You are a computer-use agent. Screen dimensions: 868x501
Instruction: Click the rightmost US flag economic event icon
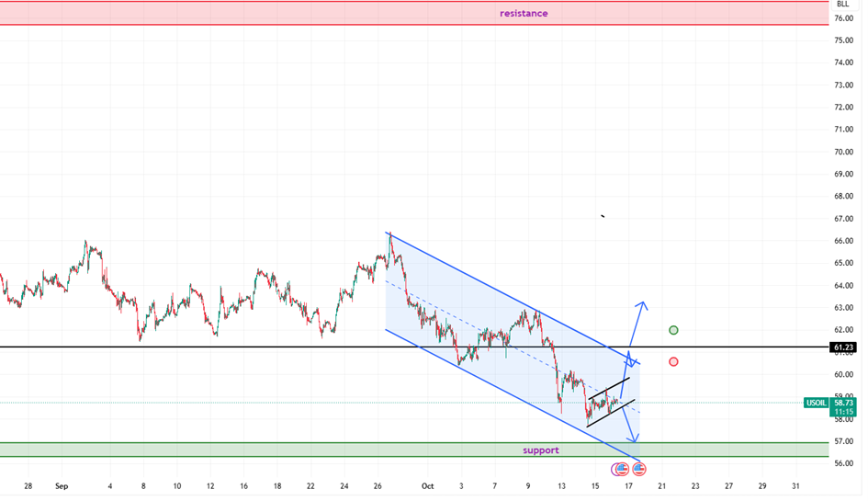point(638,470)
